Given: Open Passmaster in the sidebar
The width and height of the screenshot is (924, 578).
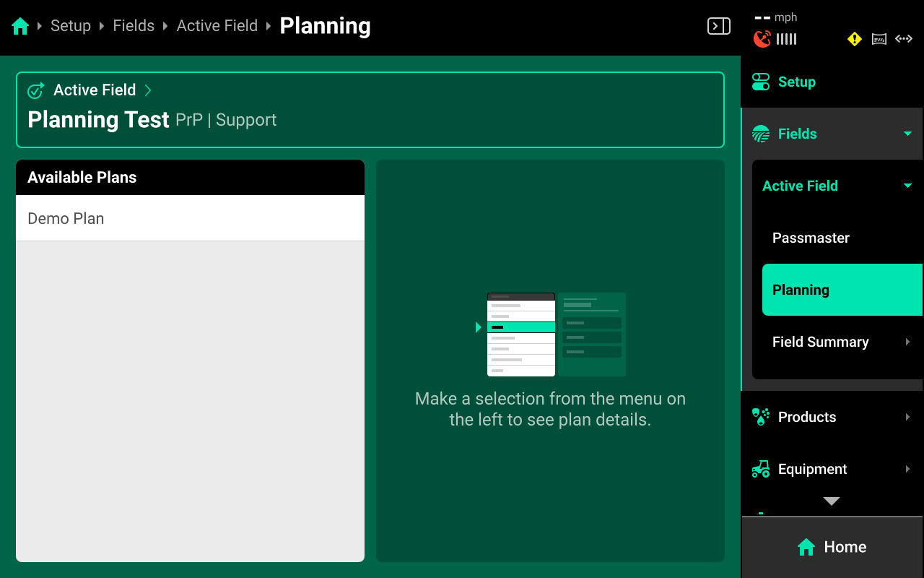Looking at the screenshot, I should 811,238.
